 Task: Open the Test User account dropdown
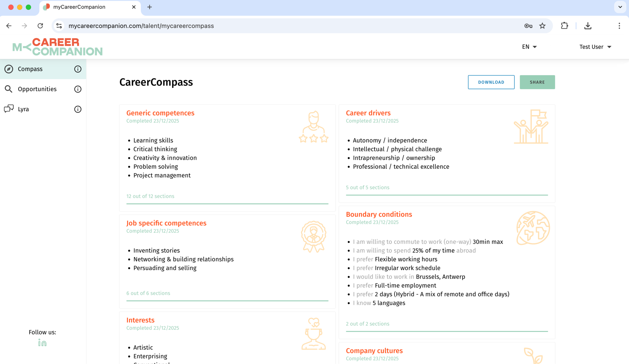(x=595, y=47)
